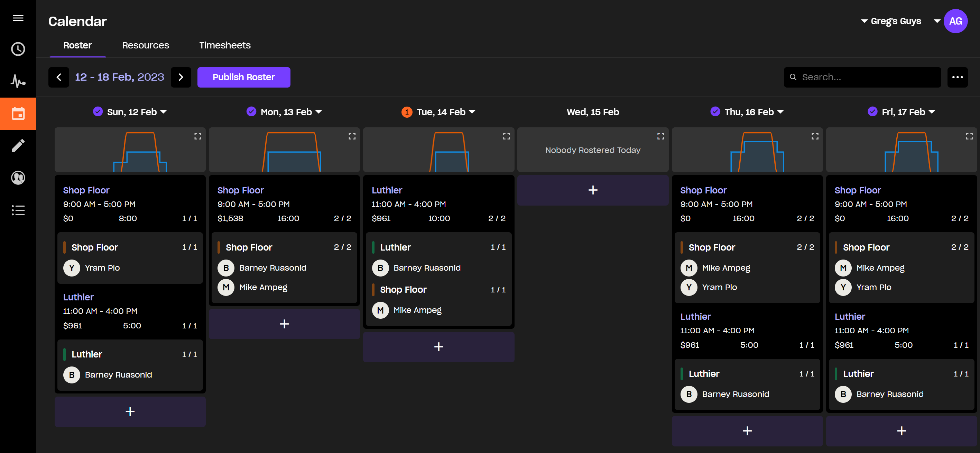The width and height of the screenshot is (980, 453).
Task: Click the Sunday coverage chart thumbnail
Action: tap(130, 150)
